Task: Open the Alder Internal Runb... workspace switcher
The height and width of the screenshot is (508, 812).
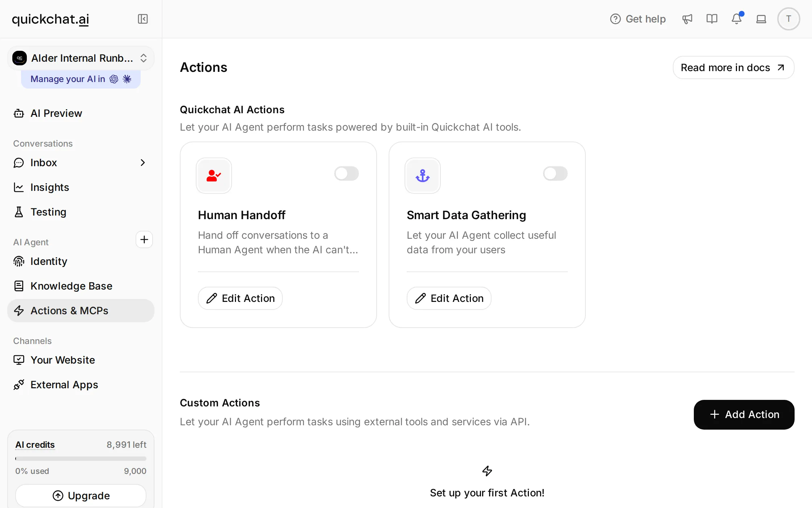Action: [x=81, y=58]
